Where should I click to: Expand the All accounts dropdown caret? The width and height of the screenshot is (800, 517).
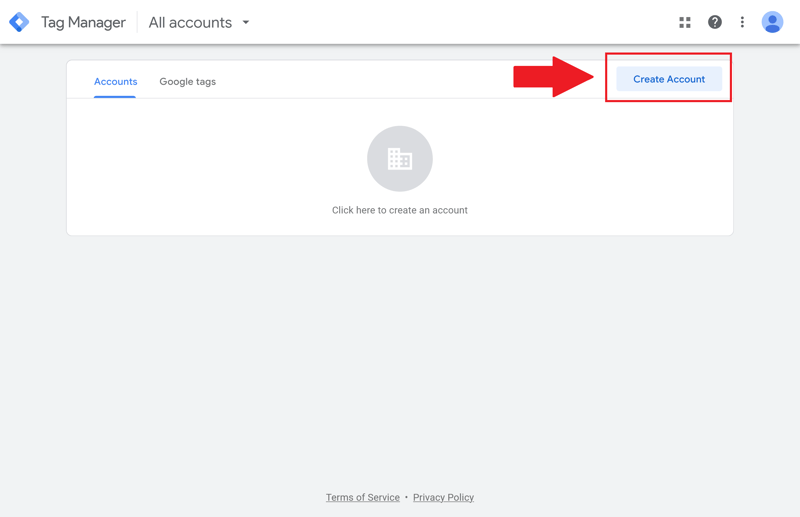pos(246,22)
